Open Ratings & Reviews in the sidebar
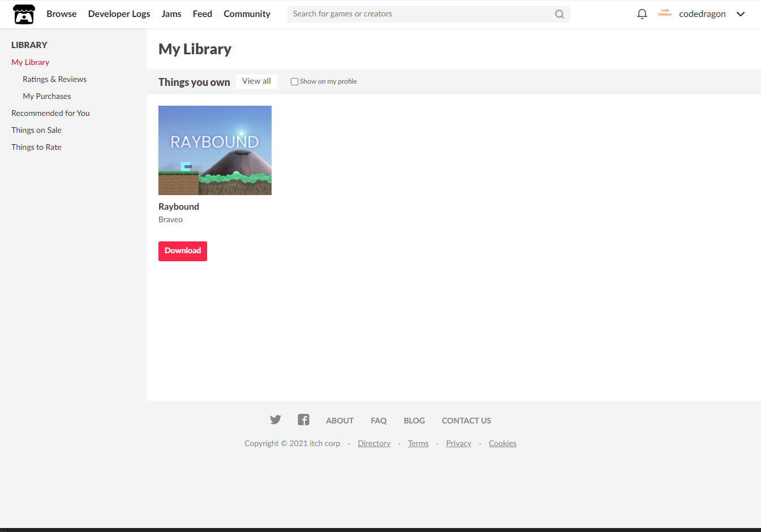 [54, 79]
